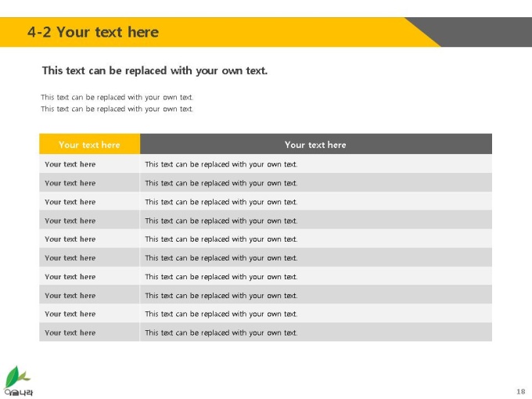
Task: Click the gray 'Your text here' table header
Action: (316, 144)
